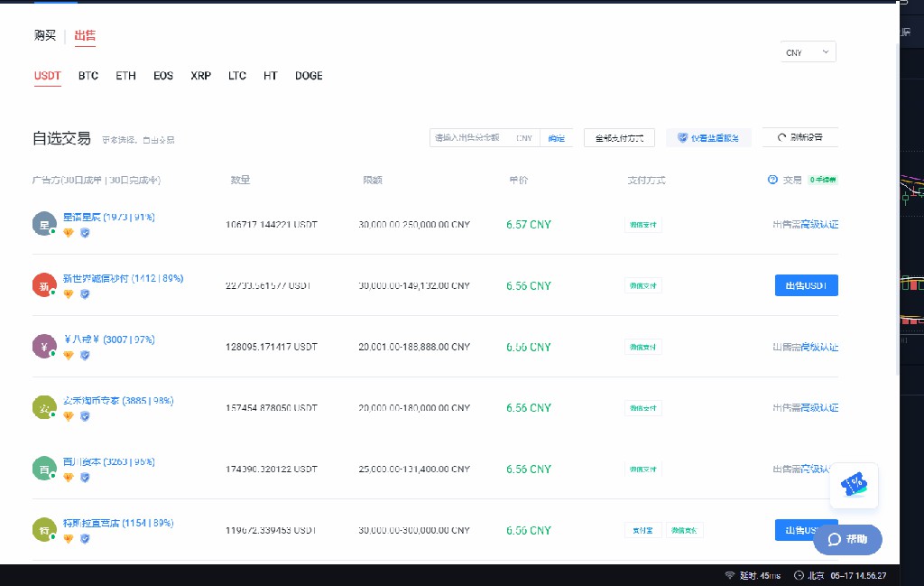924x586 pixels.
Task: Select the DOGE coin tab
Action: point(309,76)
